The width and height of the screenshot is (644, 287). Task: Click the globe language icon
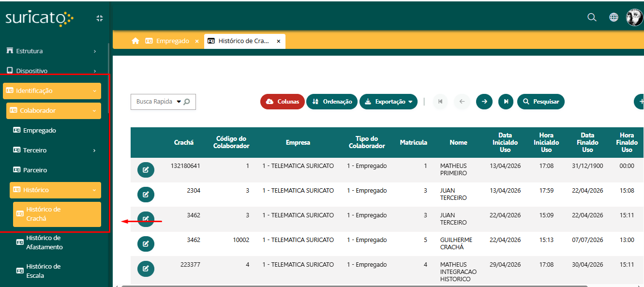click(614, 17)
